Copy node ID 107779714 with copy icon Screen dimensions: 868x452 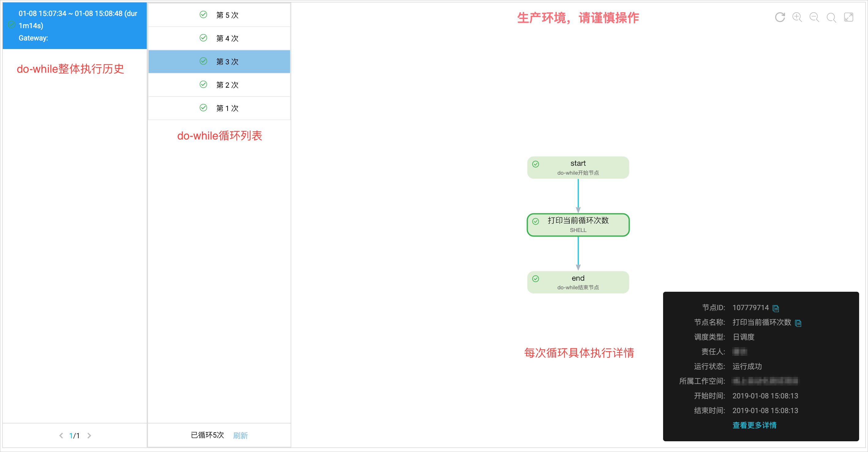776,308
